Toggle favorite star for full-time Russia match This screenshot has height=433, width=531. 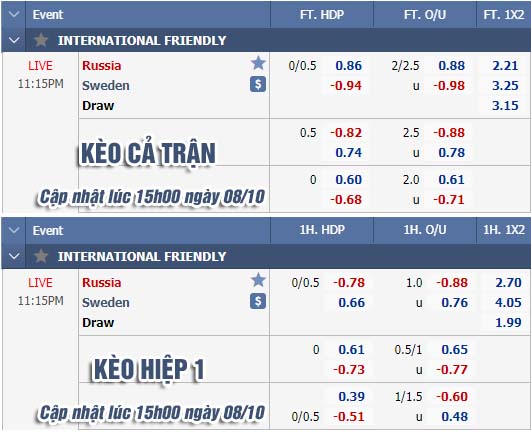[x=258, y=63]
